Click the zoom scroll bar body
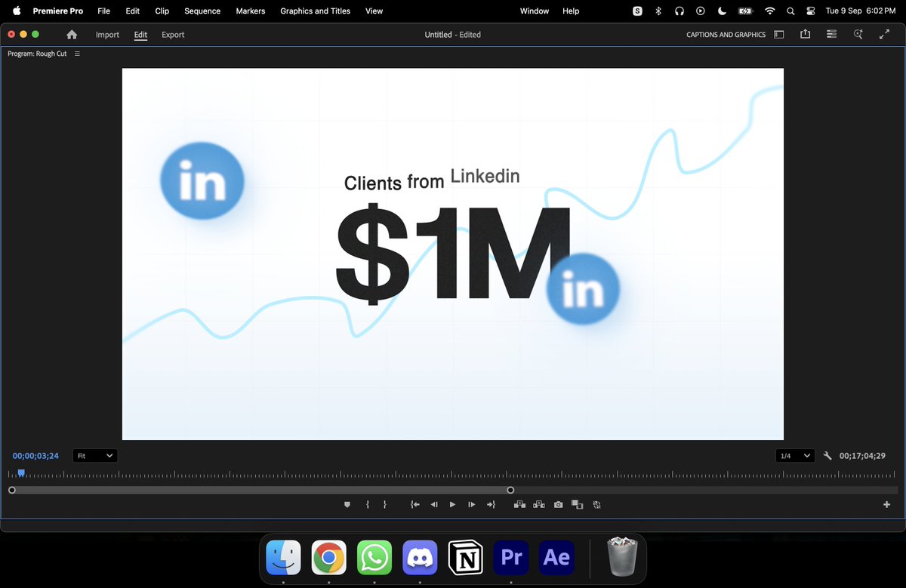 261,490
